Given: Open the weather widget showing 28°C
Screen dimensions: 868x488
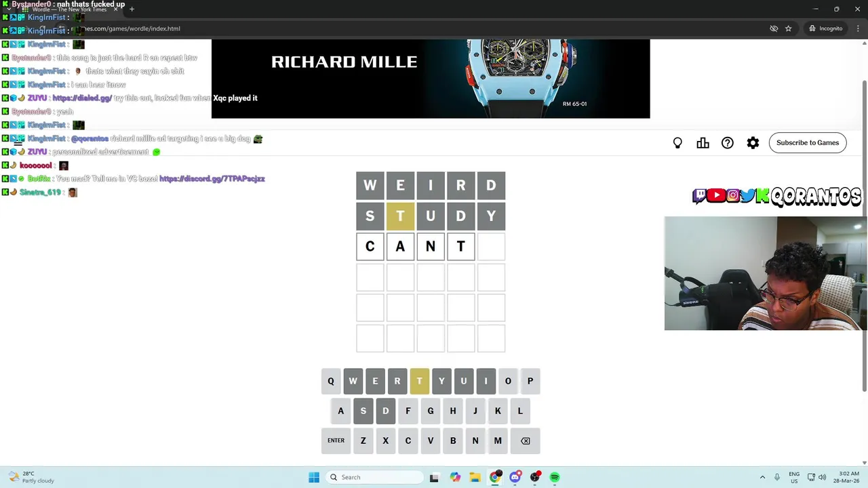Looking at the screenshot, I should pos(31,477).
